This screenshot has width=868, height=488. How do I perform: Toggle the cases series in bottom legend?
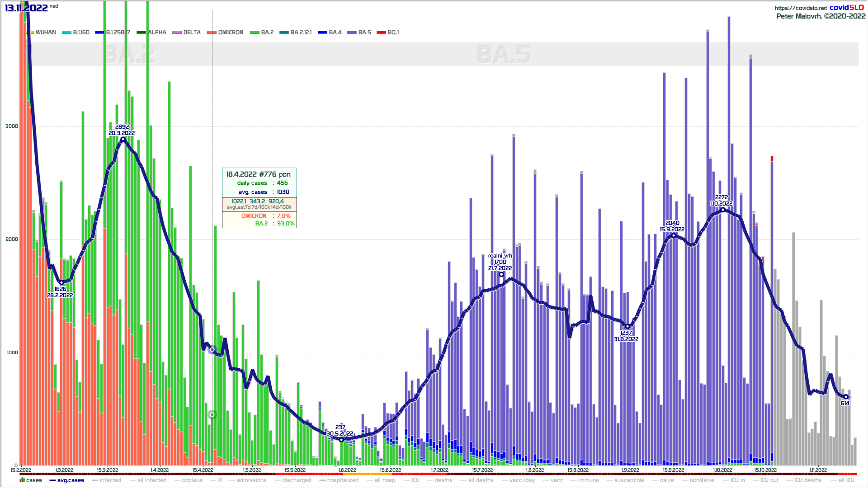(31, 480)
